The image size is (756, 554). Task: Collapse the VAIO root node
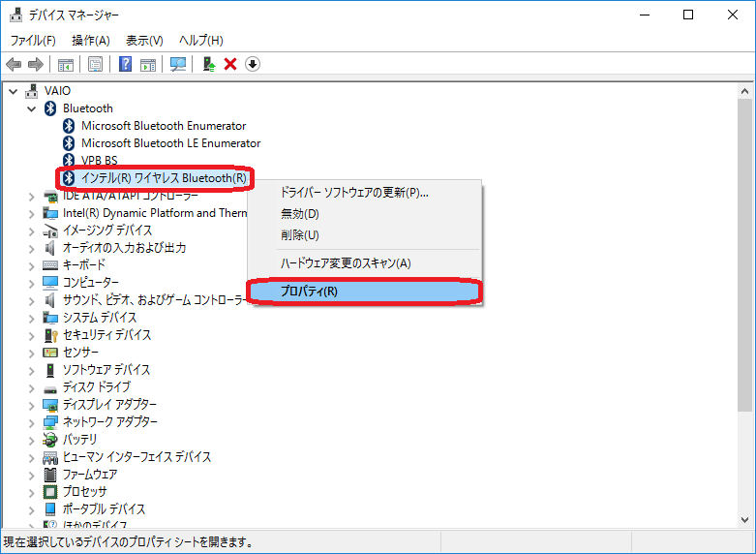coord(13,91)
